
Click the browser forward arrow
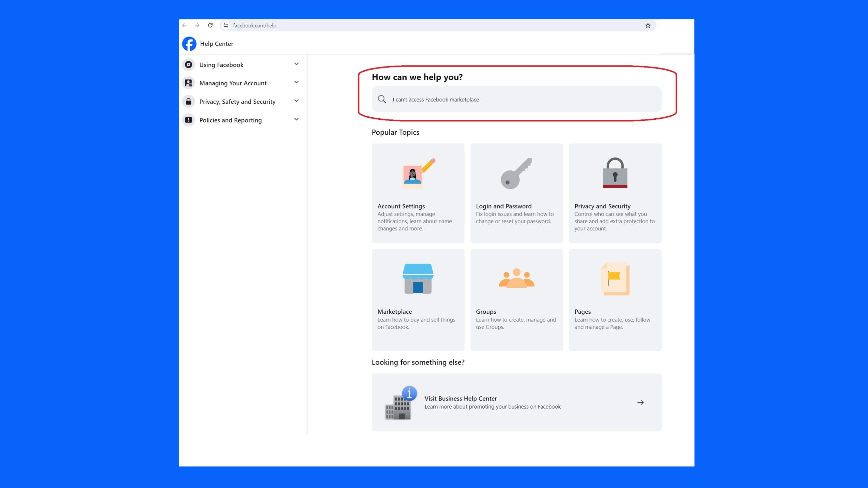197,25
